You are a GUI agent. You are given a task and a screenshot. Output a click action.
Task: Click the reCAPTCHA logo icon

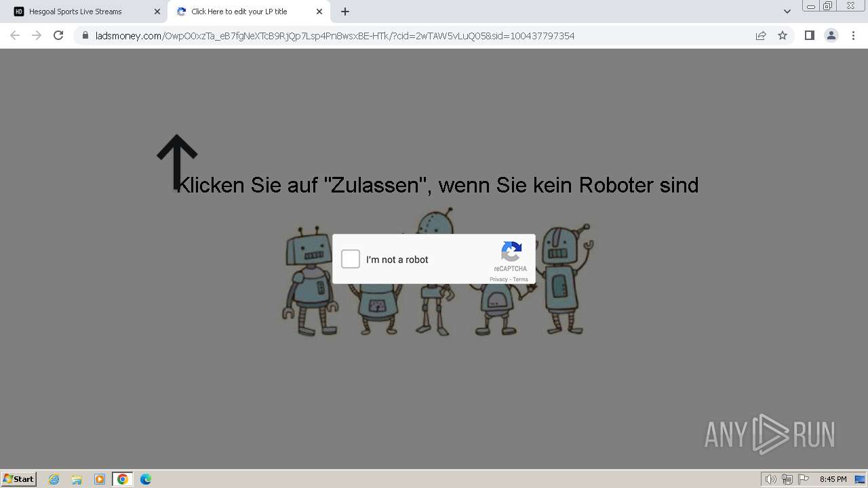511,251
